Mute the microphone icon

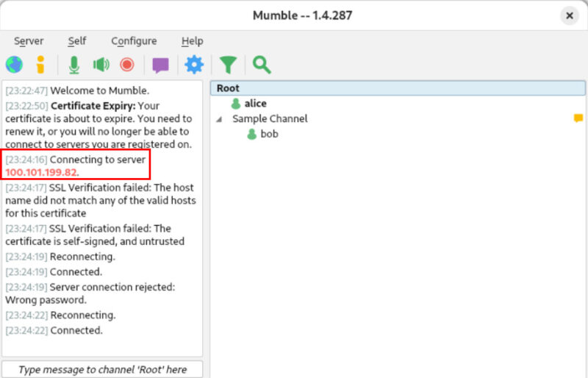74,65
